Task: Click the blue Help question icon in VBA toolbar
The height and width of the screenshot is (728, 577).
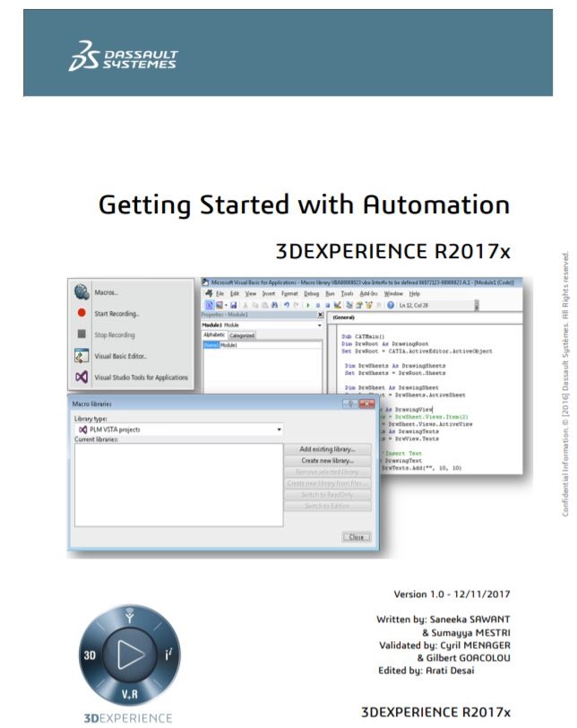Action: [391, 305]
